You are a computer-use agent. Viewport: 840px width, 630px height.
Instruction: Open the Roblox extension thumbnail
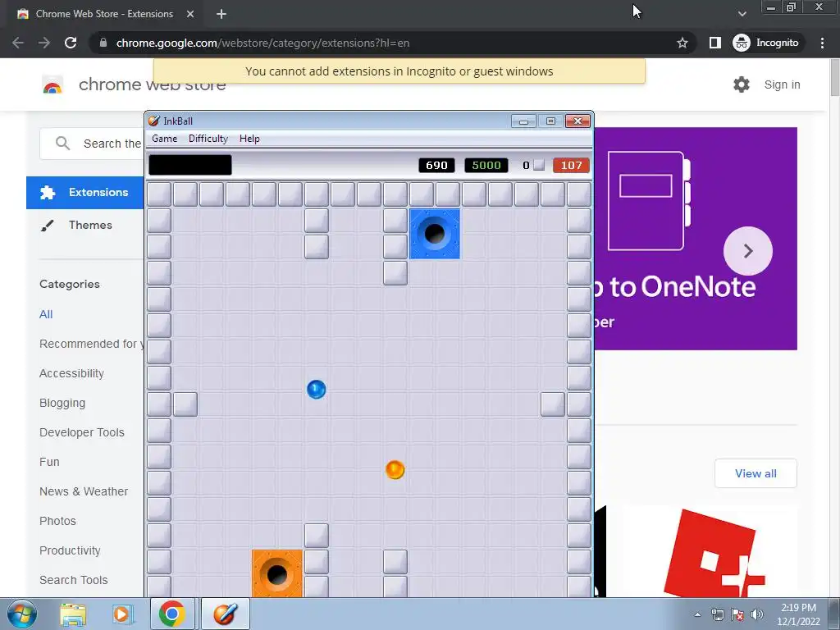pyautogui.click(x=710, y=552)
